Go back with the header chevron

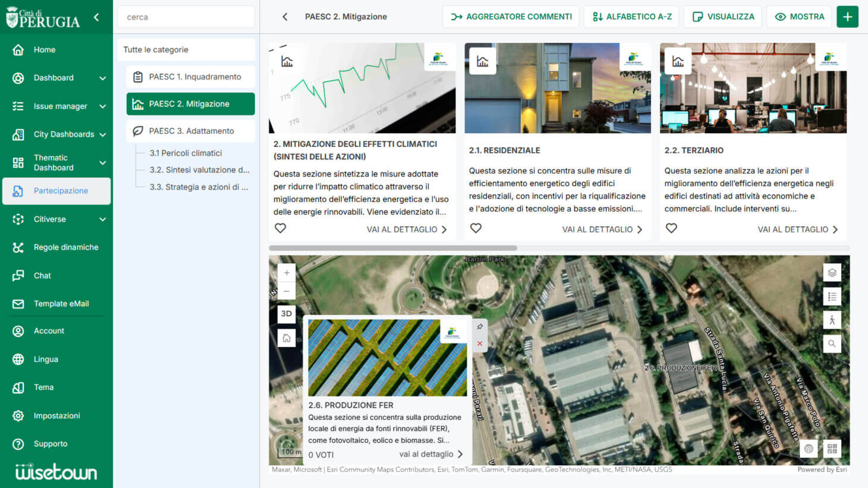click(285, 17)
